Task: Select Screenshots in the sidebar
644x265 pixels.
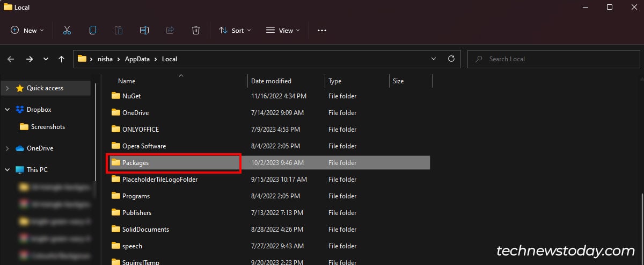Action: [48, 127]
